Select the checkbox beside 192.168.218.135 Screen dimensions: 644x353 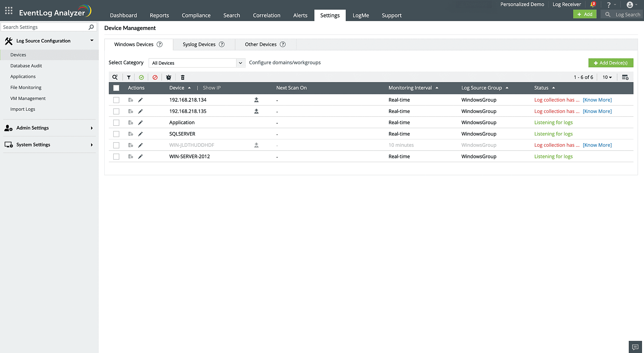pyautogui.click(x=116, y=111)
